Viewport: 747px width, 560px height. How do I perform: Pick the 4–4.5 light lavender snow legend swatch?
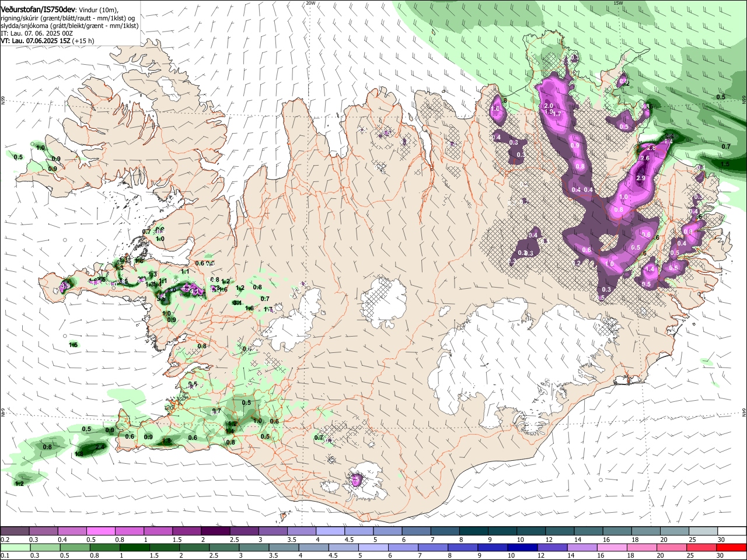[330, 531]
